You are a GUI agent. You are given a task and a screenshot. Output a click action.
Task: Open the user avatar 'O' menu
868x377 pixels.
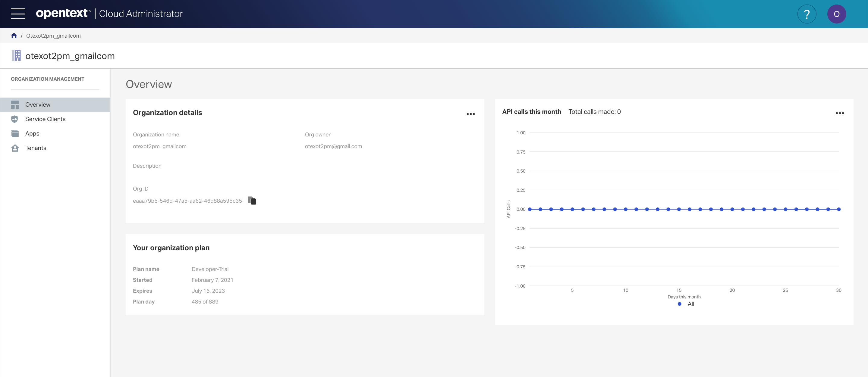pyautogui.click(x=836, y=14)
